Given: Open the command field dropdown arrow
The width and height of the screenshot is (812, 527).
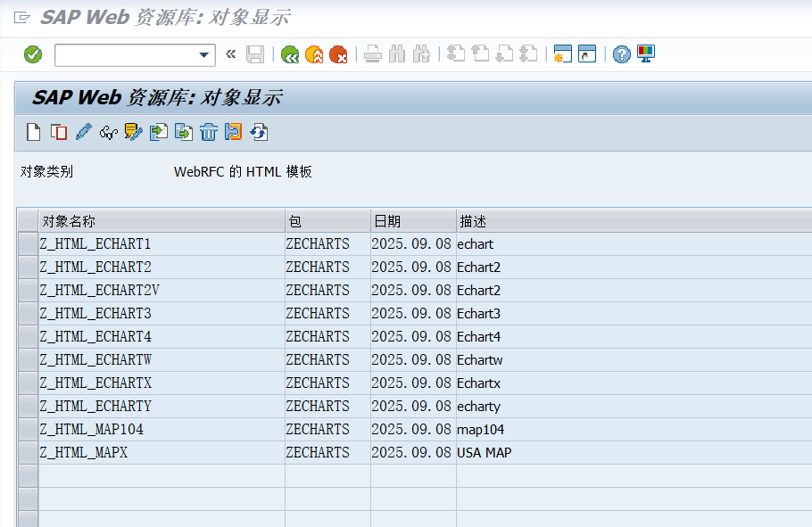Looking at the screenshot, I should [x=204, y=55].
